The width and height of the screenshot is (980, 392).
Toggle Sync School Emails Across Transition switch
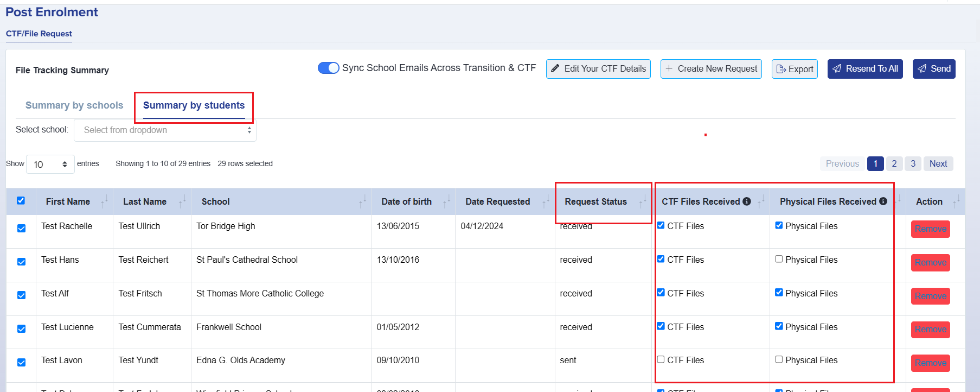click(x=328, y=68)
